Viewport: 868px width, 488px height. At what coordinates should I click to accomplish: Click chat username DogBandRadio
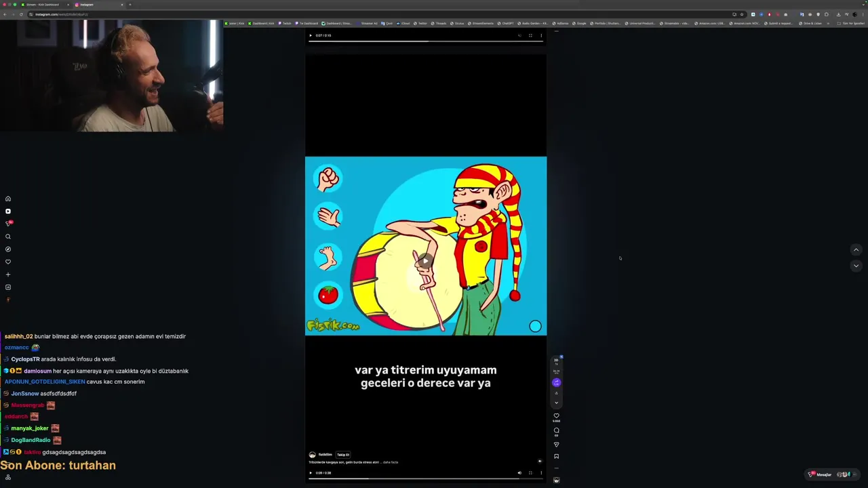(x=31, y=440)
